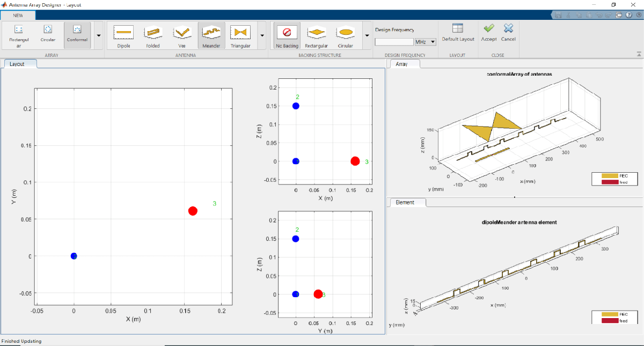Open the switch windows icon
644x346 pixels.
point(619,15)
